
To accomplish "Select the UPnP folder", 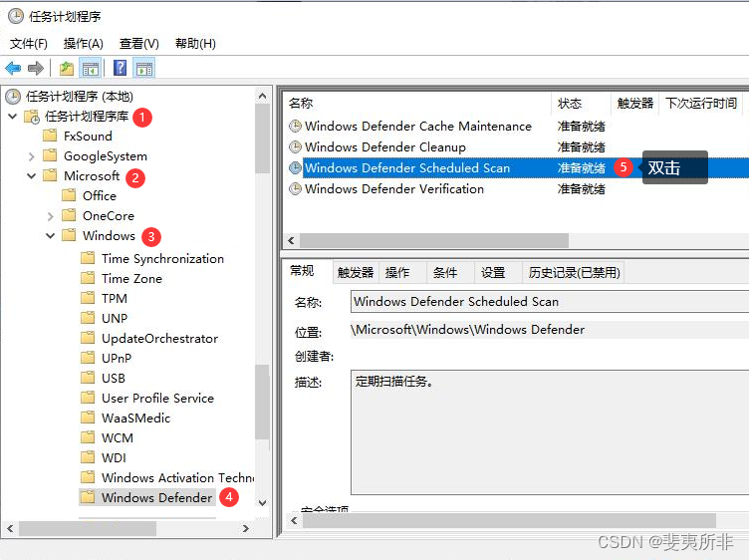I will coord(117,358).
